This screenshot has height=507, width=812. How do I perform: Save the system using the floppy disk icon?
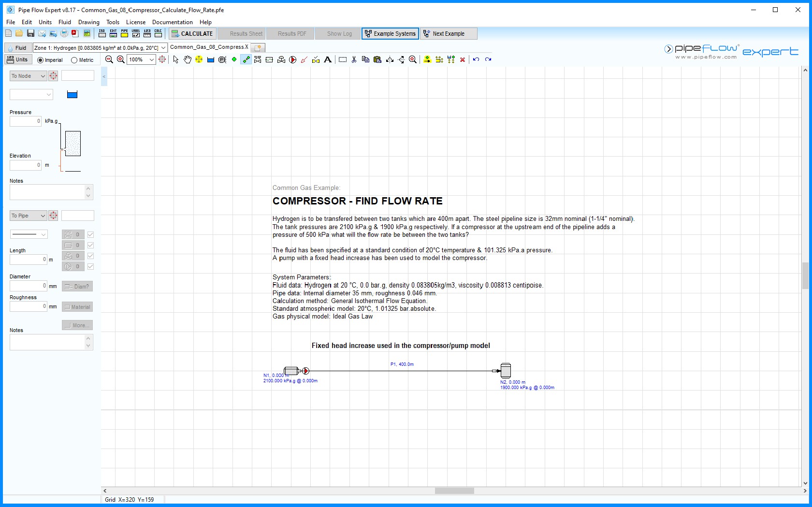[x=30, y=33]
